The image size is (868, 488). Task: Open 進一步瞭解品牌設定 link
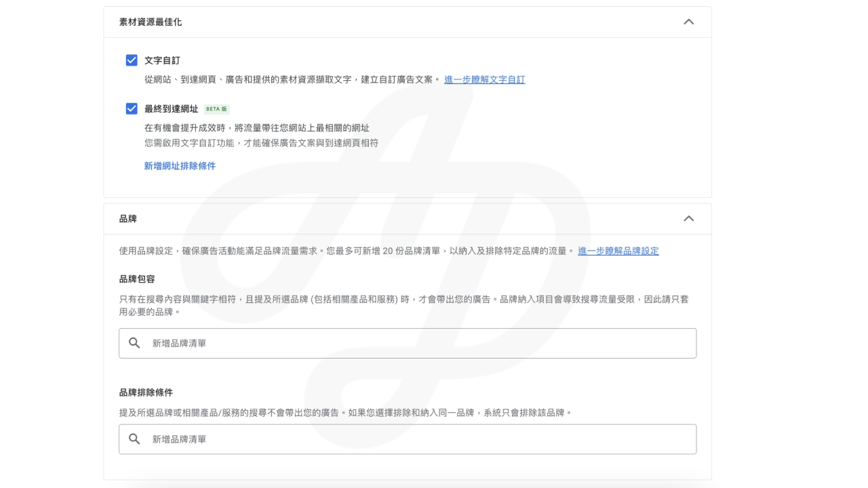click(618, 251)
